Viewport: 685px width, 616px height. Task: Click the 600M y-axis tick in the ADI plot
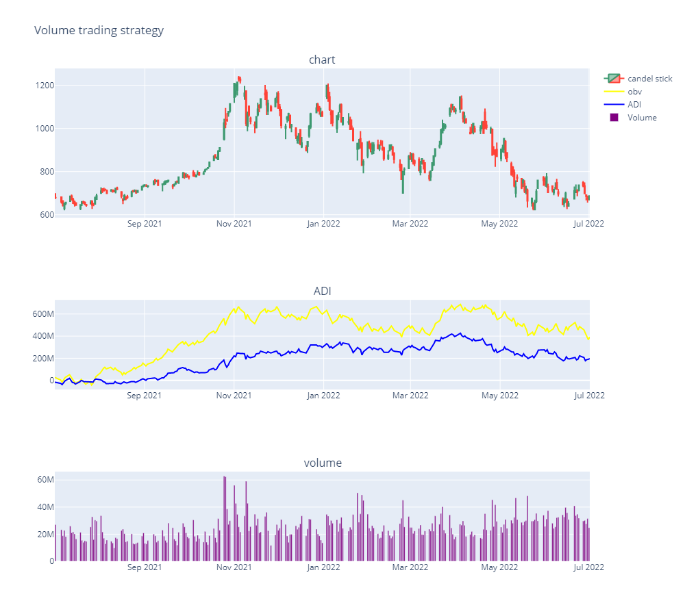tap(39, 314)
